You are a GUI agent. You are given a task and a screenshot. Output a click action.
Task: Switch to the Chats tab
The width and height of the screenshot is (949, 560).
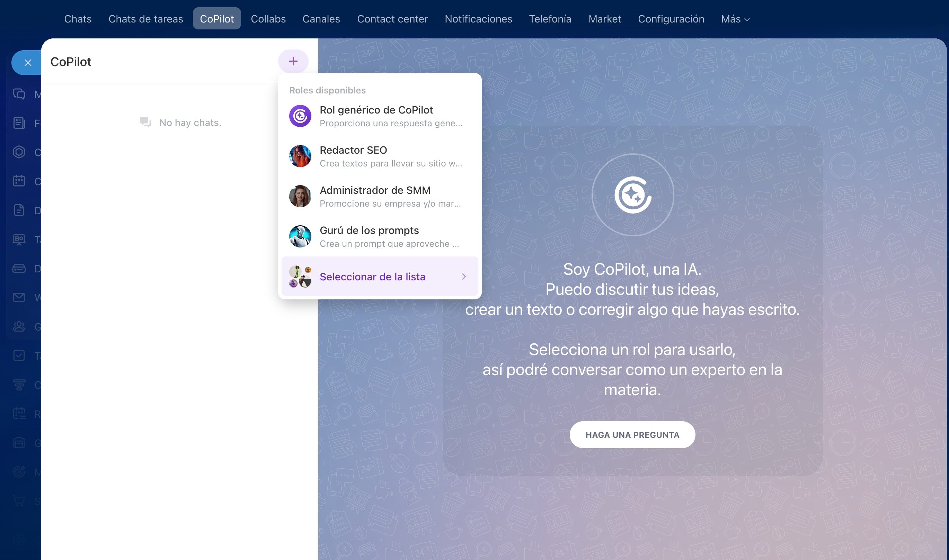(x=78, y=19)
